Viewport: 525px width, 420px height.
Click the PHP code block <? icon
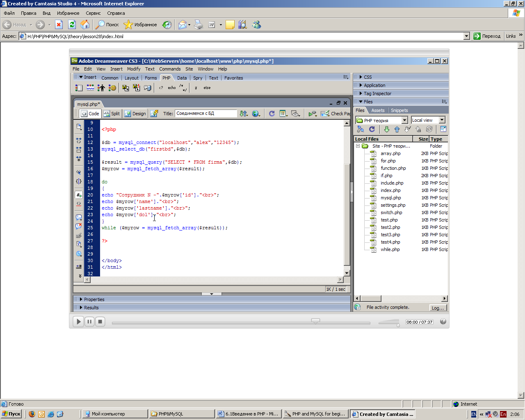[x=161, y=88]
